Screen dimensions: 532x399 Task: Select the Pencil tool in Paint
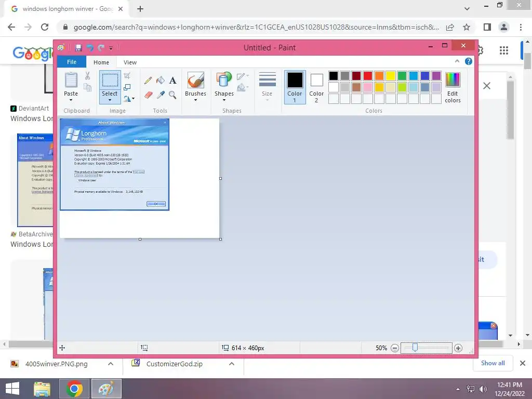148,81
